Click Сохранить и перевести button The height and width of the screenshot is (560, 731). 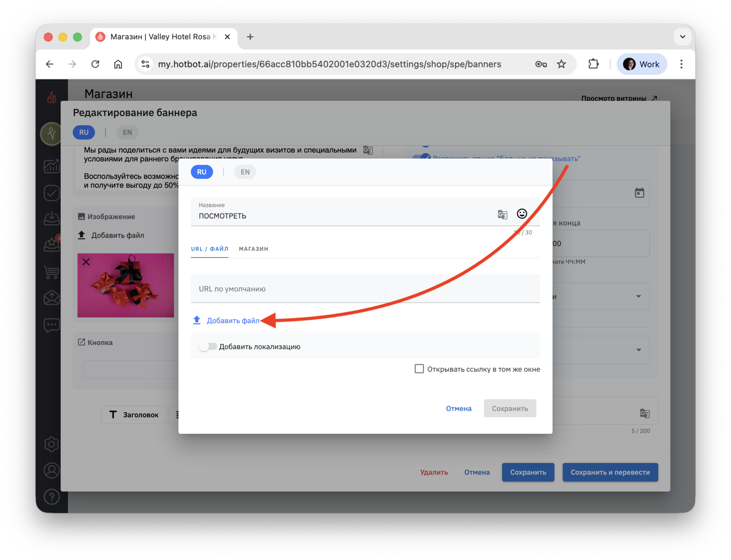[x=610, y=472]
